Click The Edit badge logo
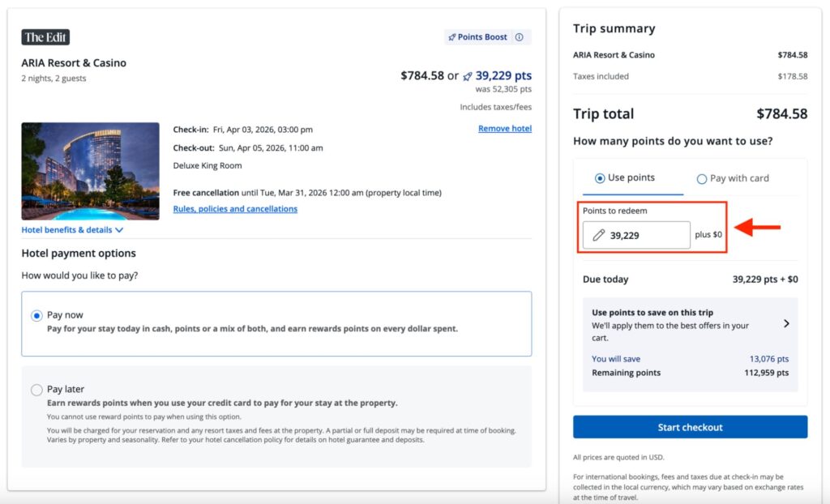Screen dimensions: 830x504 click(x=45, y=36)
